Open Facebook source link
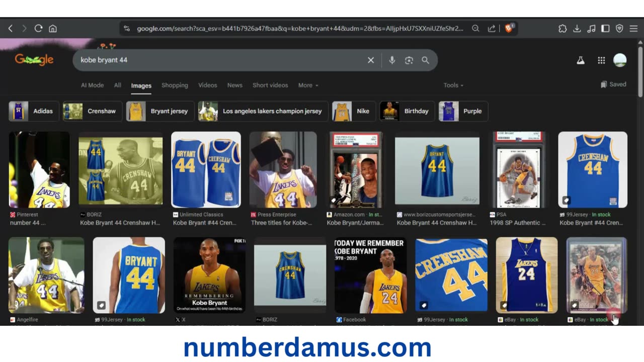Screen dimensions: 644x362 [x=355, y=320]
